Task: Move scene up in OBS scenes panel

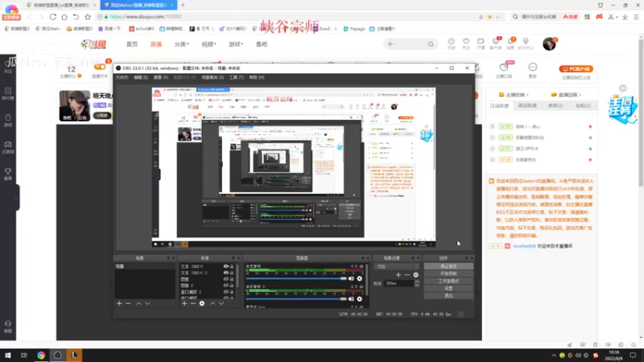Action: click(x=138, y=304)
